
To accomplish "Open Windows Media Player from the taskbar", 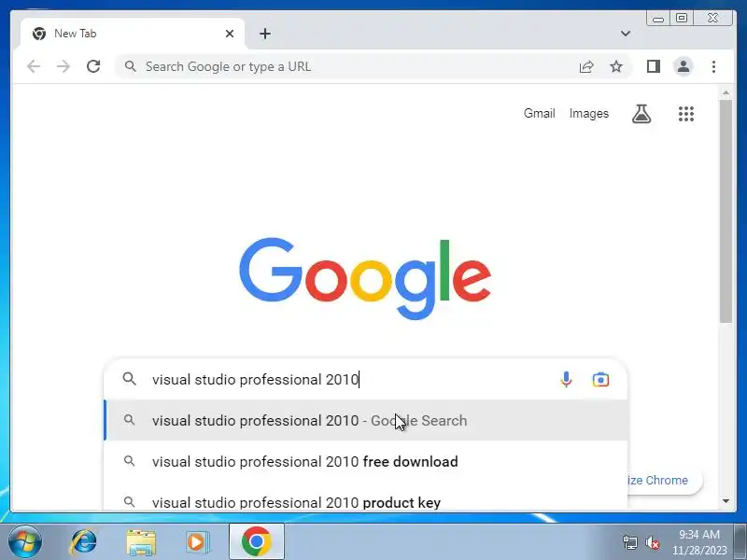I will (197, 542).
